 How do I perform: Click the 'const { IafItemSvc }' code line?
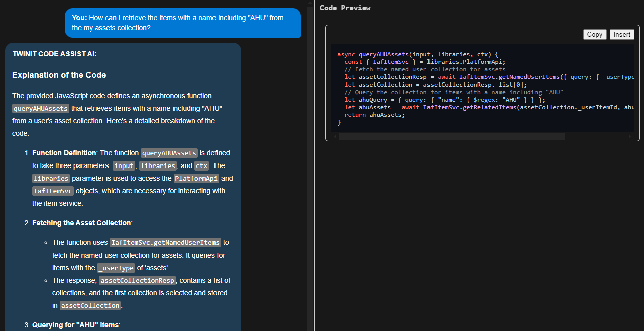point(425,62)
